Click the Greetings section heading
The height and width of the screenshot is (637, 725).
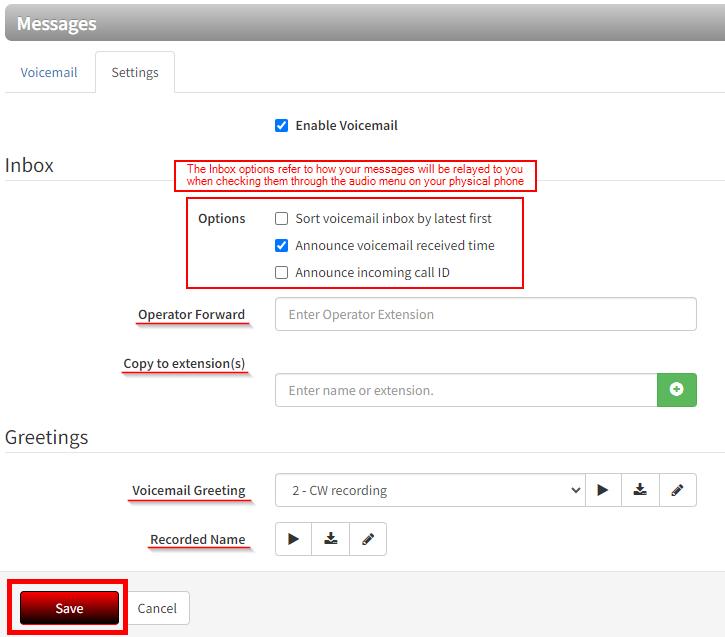click(46, 437)
